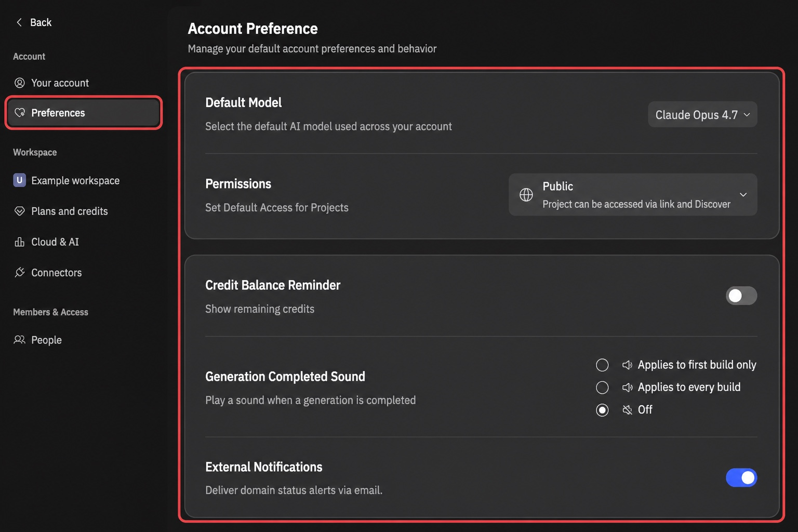Disable the External Notifications toggle
Viewport: 798px width, 532px height.
click(x=741, y=477)
